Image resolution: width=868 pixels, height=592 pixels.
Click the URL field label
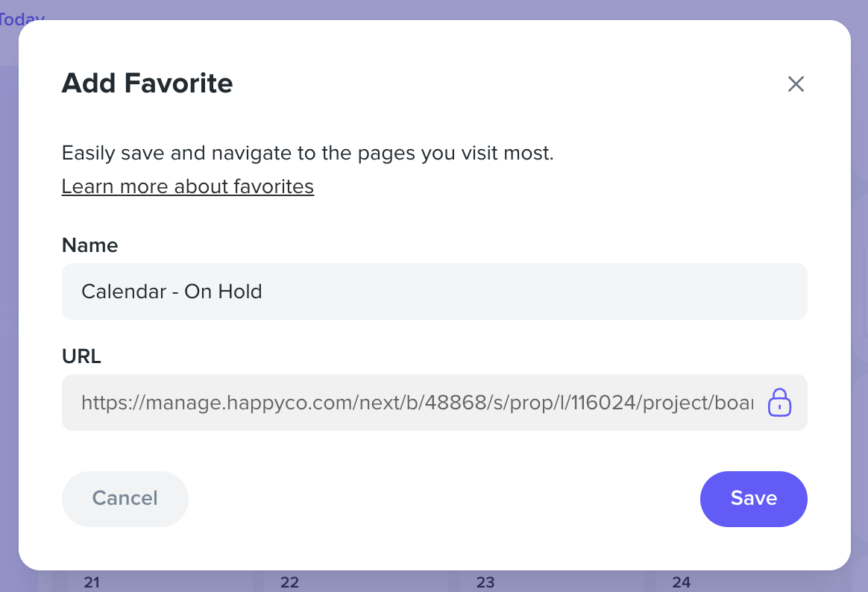tap(81, 356)
